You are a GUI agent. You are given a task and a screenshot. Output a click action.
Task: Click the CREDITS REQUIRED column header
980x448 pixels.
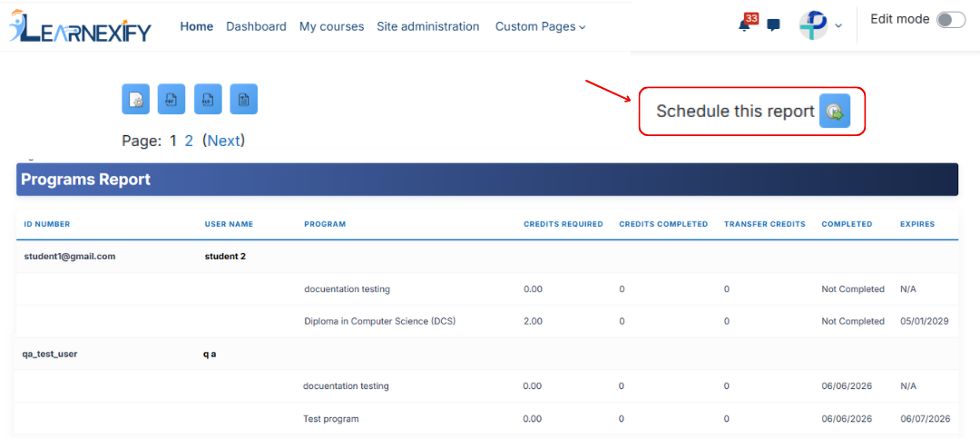click(563, 224)
